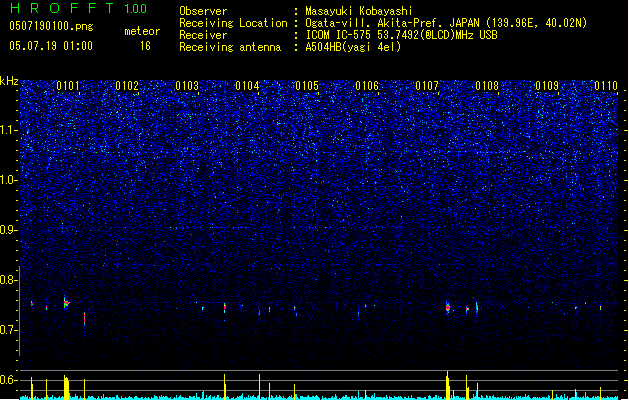Click the 'meteor' label

point(142,31)
